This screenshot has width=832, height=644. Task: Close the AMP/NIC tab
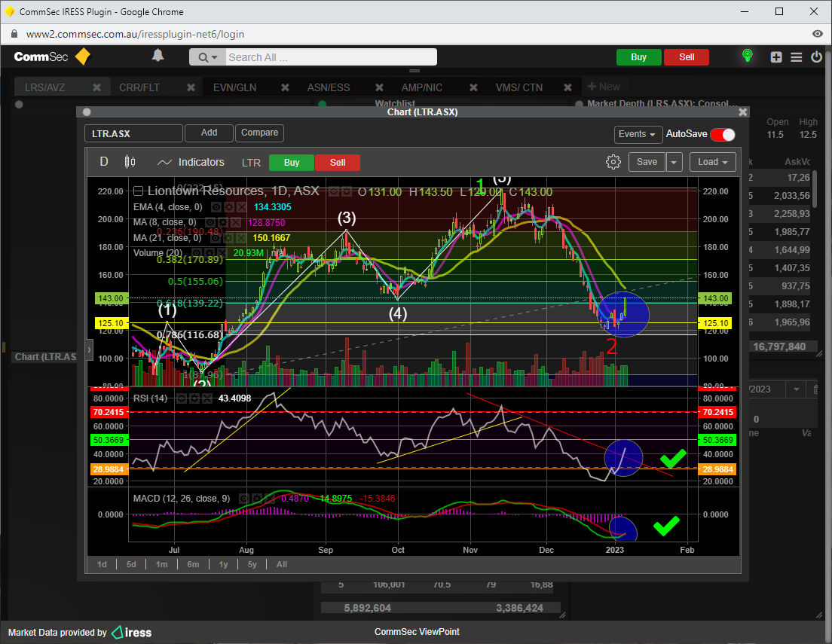click(473, 87)
